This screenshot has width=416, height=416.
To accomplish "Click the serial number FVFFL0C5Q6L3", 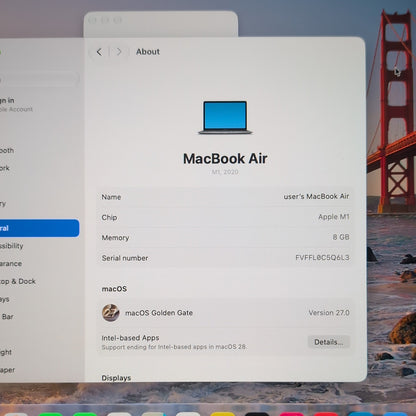I will click(x=322, y=258).
